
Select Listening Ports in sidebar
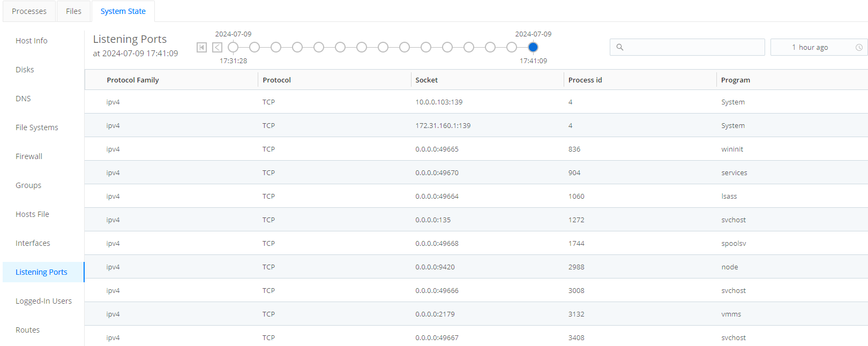(43, 272)
